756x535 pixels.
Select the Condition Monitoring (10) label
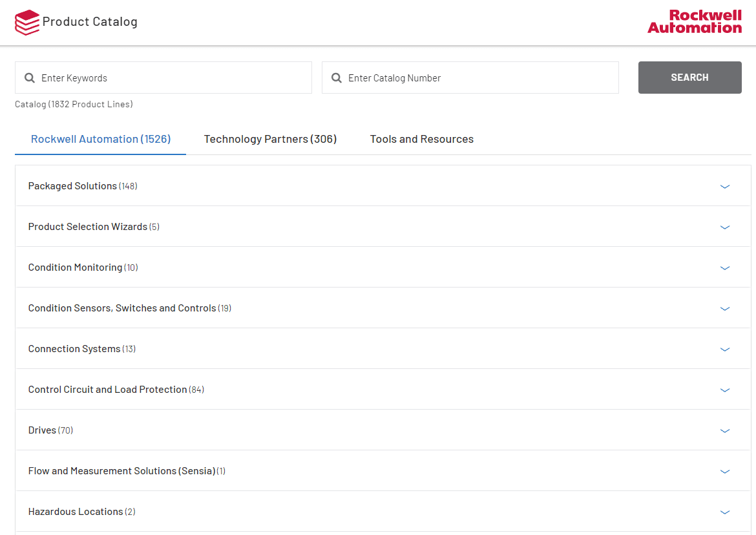point(83,267)
